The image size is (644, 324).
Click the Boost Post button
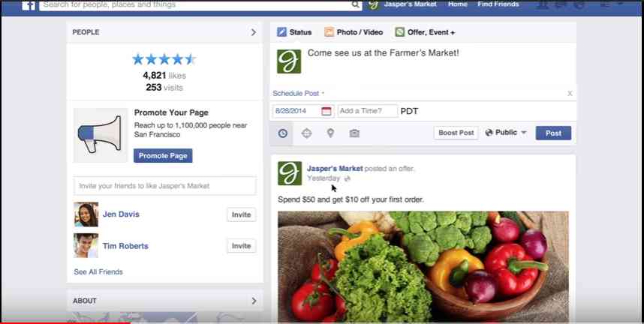(x=456, y=133)
